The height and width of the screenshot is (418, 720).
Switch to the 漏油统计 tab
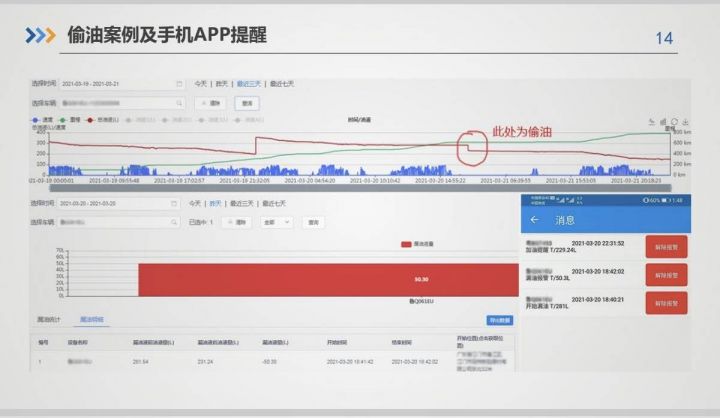pyautogui.click(x=49, y=320)
